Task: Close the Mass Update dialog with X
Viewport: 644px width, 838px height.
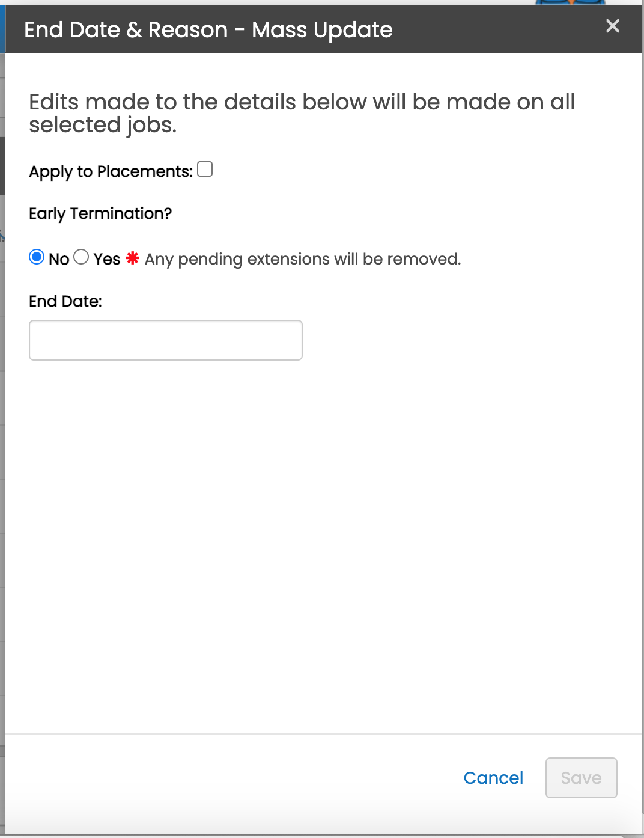Action: tap(612, 26)
